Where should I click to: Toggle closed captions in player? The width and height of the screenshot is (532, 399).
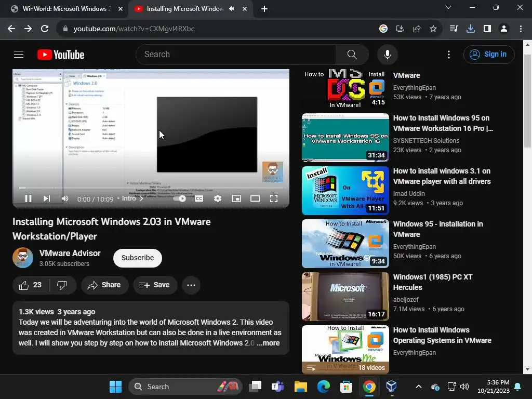pos(199,198)
